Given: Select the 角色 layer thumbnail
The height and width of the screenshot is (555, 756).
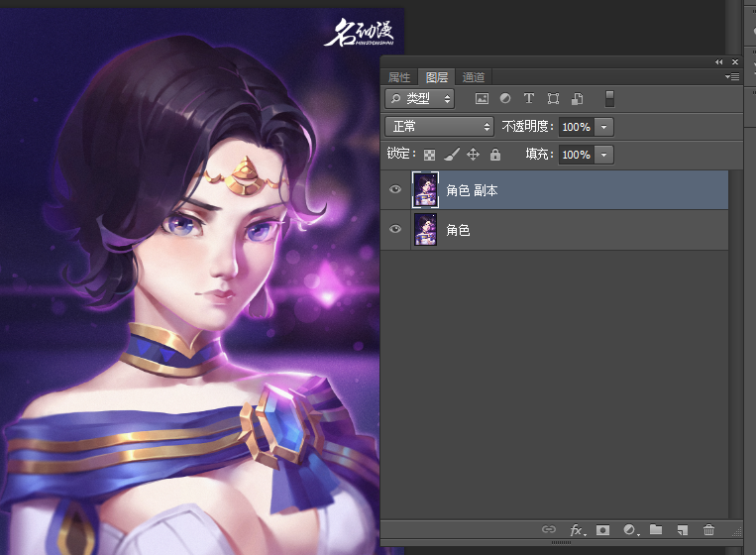Looking at the screenshot, I should point(426,230).
